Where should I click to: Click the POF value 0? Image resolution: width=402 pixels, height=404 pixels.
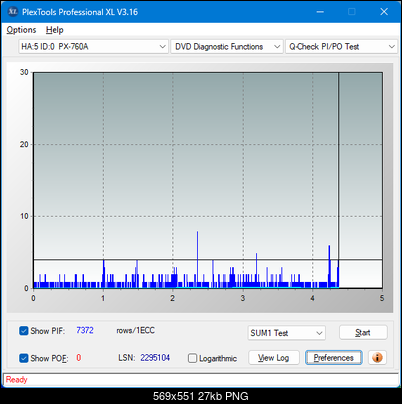point(79,358)
